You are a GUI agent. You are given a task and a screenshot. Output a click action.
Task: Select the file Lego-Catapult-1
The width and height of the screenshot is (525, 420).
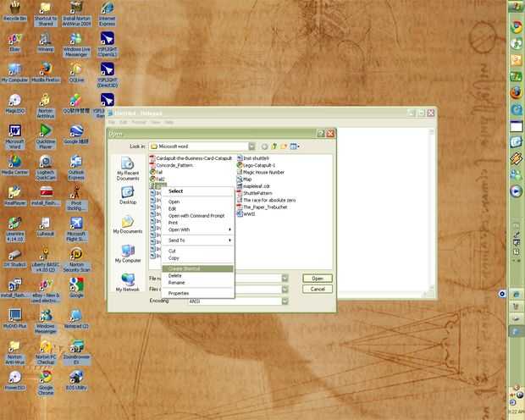tap(256, 165)
